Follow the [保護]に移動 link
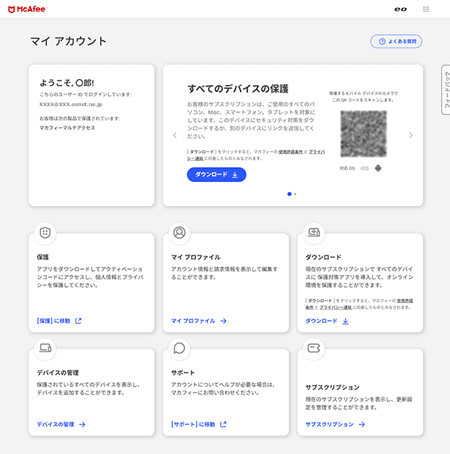450x454 pixels. click(x=53, y=321)
